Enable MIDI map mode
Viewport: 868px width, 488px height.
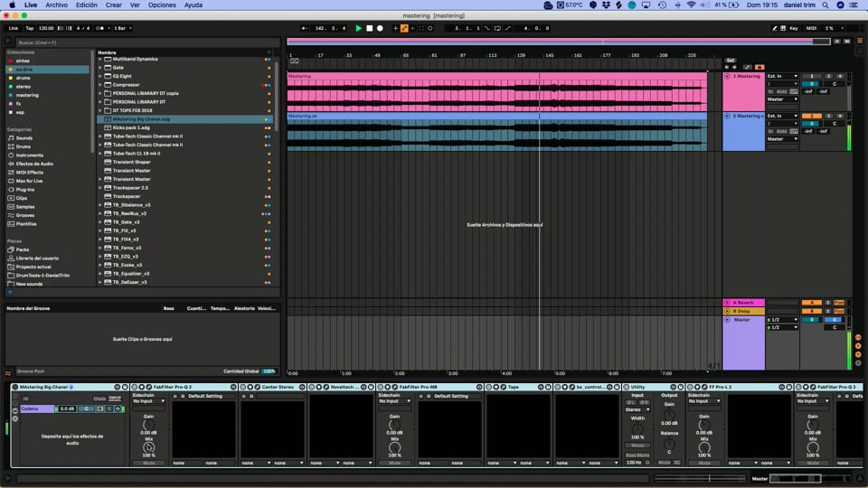click(812, 28)
